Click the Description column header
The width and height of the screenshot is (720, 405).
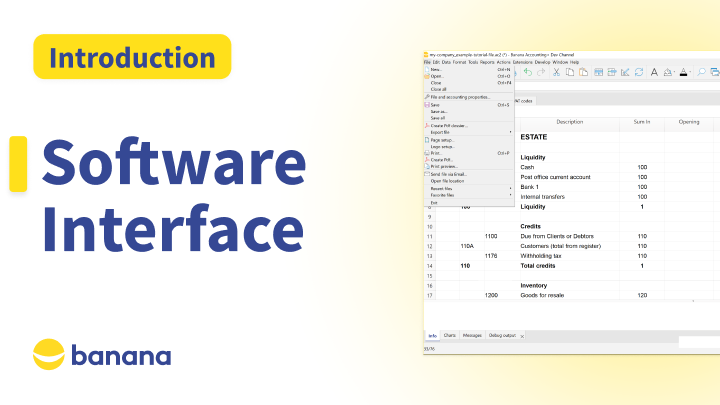[x=569, y=122]
